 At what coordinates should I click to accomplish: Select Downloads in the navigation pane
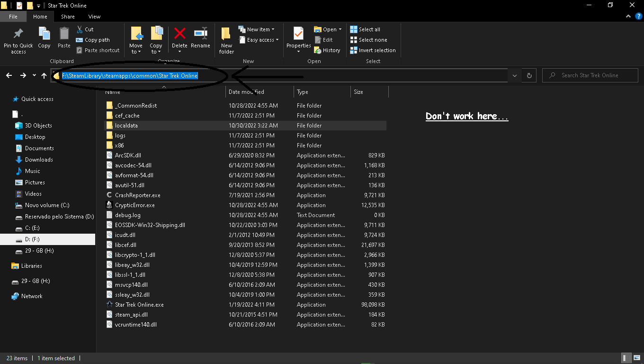39,160
